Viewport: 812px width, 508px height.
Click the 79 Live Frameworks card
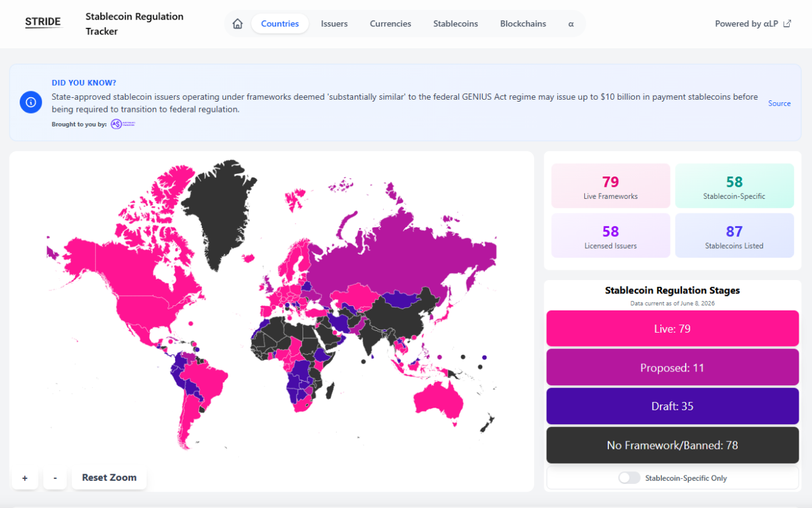(x=611, y=186)
